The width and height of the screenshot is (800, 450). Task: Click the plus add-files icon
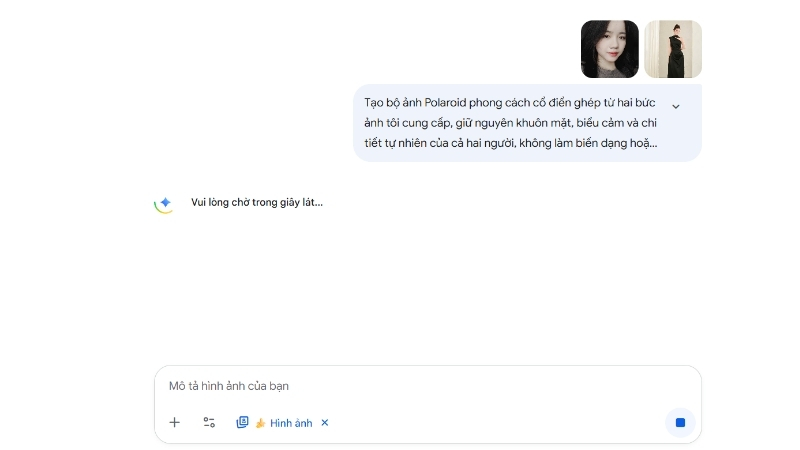(x=174, y=422)
